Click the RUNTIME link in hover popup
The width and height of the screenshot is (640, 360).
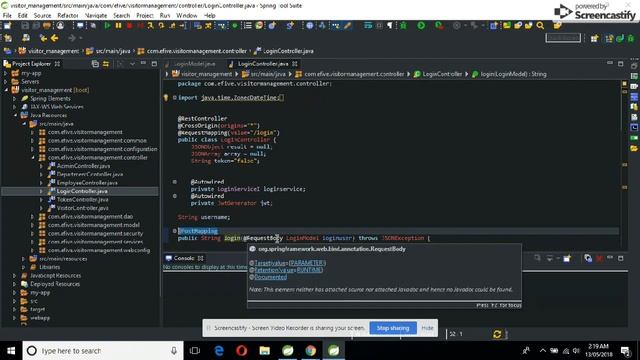[x=309, y=270]
